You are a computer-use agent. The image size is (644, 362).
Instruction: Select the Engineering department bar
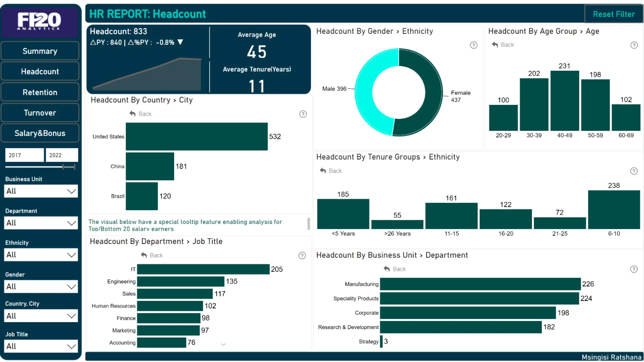coord(181,281)
